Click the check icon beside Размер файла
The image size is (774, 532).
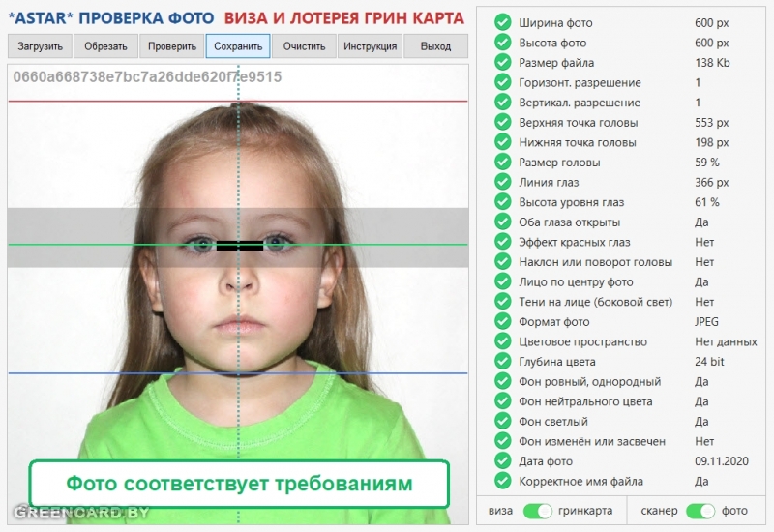(502, 62)
